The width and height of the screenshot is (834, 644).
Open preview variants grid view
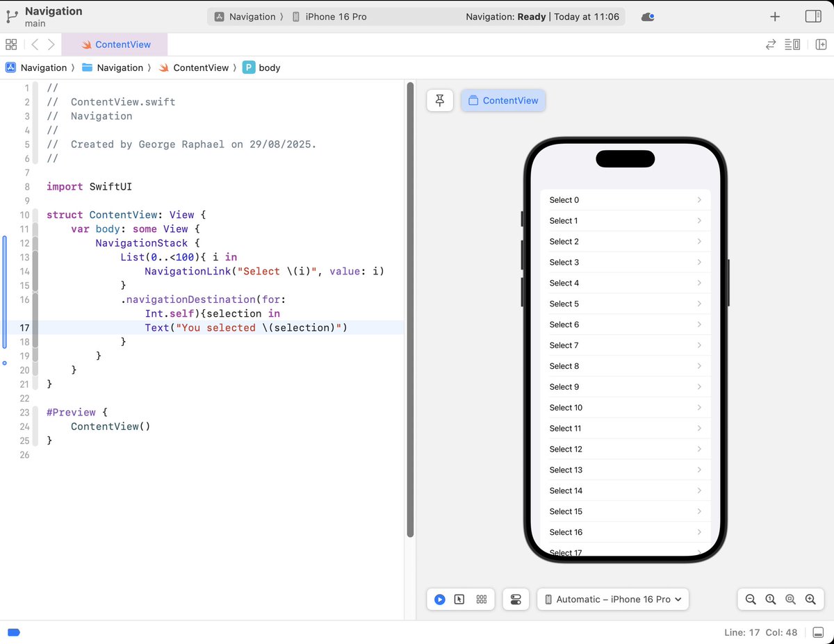click(481, 599)
